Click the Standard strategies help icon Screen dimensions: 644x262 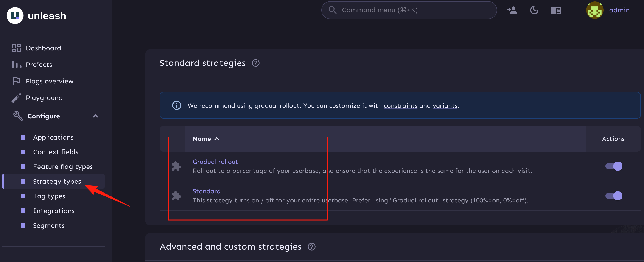[255, 63]
